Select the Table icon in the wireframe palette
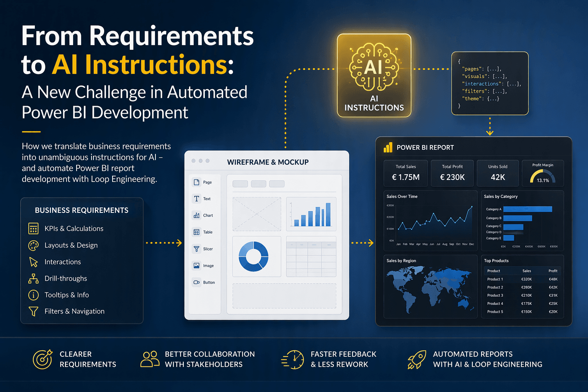Screen dimensions: 588x392 pos(196,232)
